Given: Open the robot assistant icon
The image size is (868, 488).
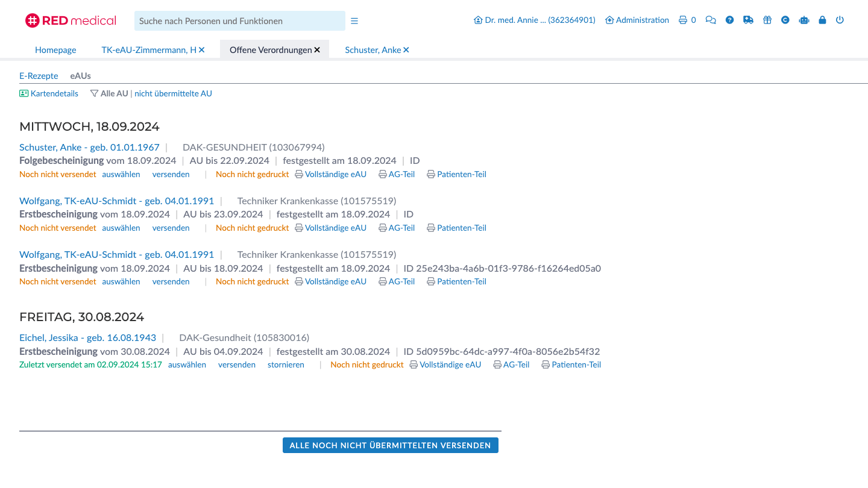Looking at the screenshot, I should coord(804,20).
